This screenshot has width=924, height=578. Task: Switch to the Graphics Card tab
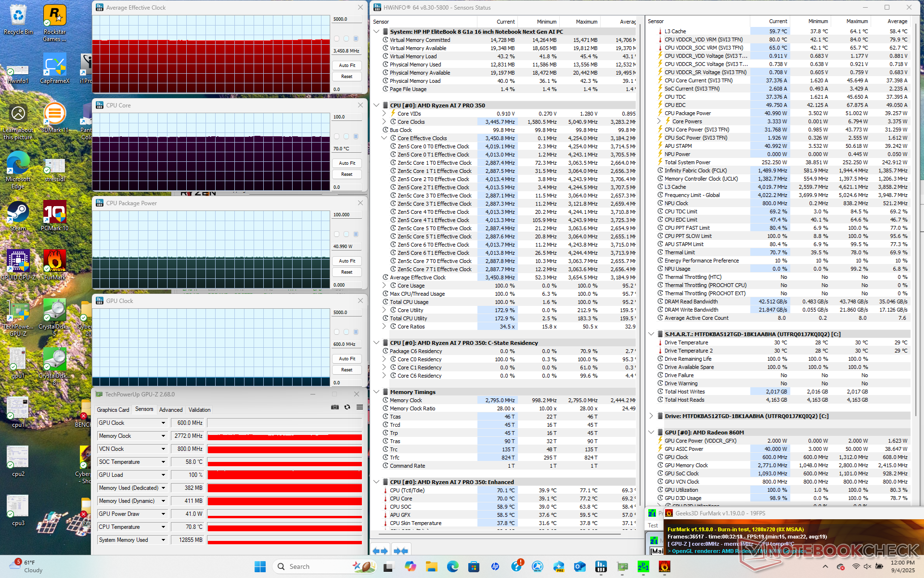[113, 410]
